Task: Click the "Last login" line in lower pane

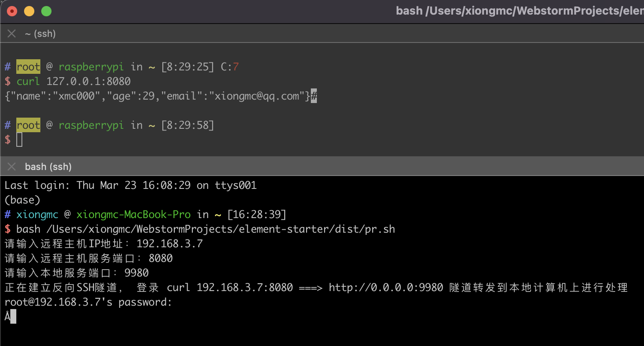Action: tap(131, 185)
